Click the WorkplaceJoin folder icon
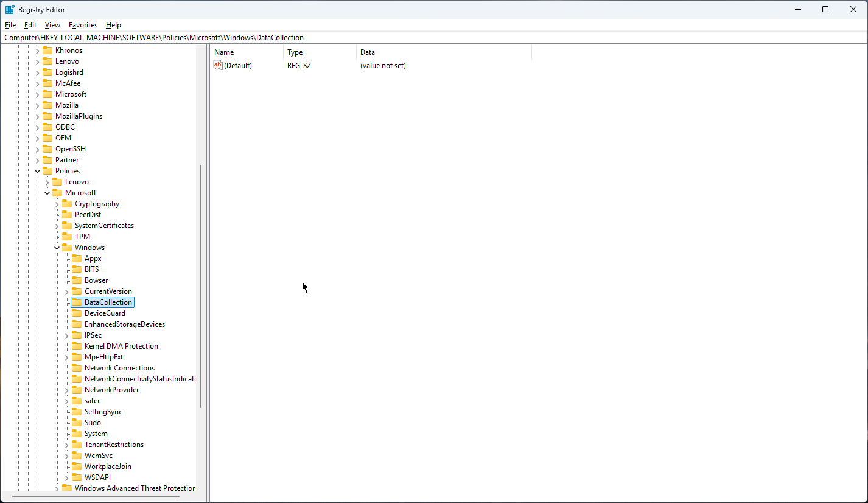The height and width of the screenshot is (503, 868). coord(77,467)
